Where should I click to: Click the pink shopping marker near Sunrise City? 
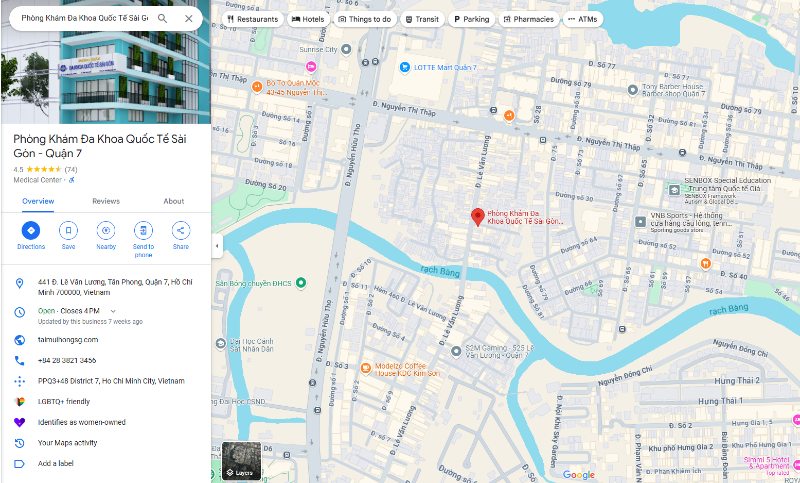pos(311,66)
